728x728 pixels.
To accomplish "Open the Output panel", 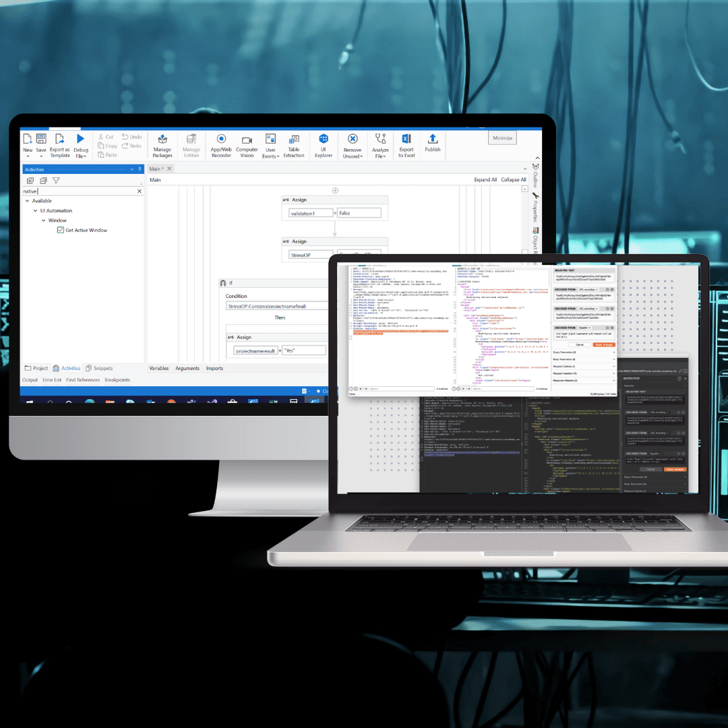I will click(30, 380).
